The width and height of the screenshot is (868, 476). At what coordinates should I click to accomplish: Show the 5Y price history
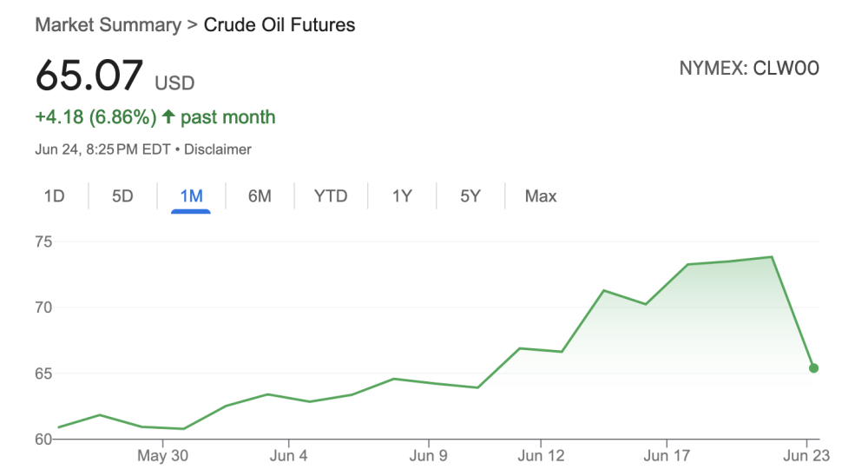point(470,196)
